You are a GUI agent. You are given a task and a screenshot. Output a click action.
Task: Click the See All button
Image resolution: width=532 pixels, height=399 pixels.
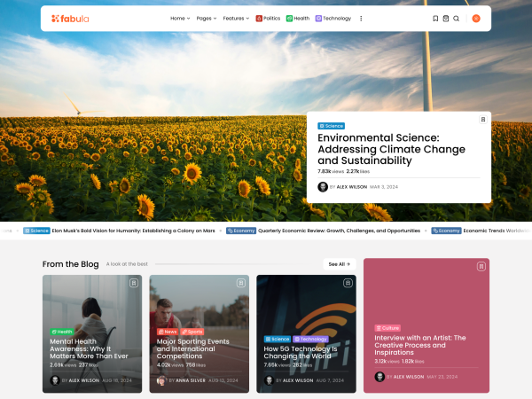340,264
